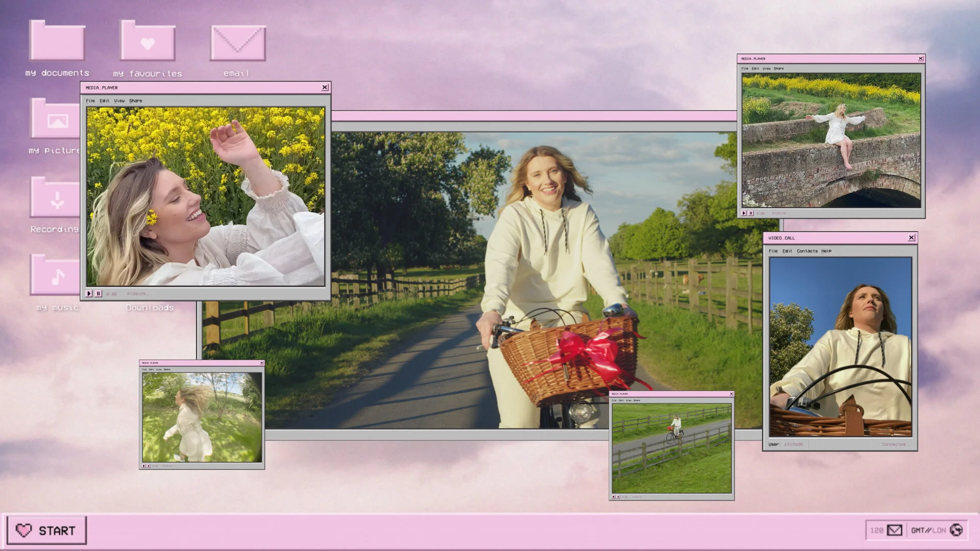Click the heart icon inside the START button
The height and width of the screenshot is (551, 980).
point(24,531)
